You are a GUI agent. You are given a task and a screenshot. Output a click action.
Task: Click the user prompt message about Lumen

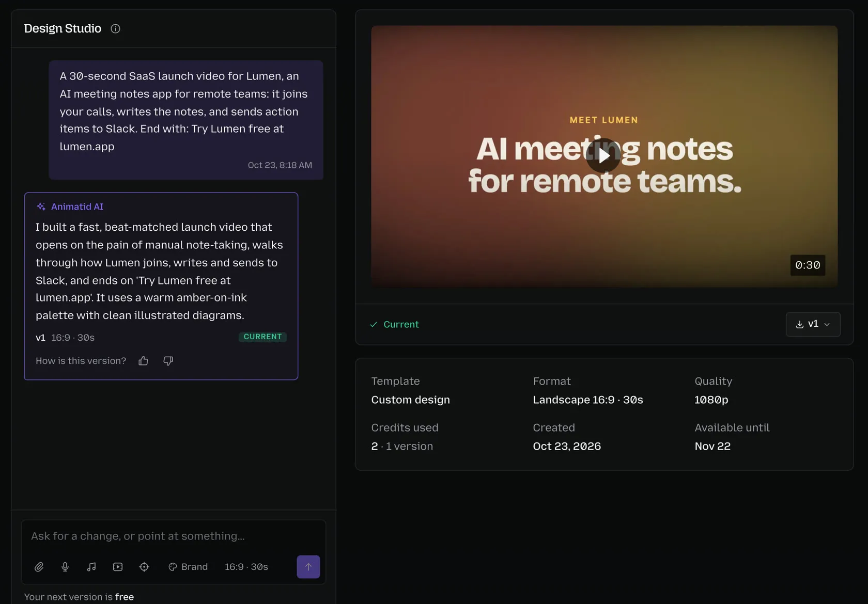[x=186, y=120]
